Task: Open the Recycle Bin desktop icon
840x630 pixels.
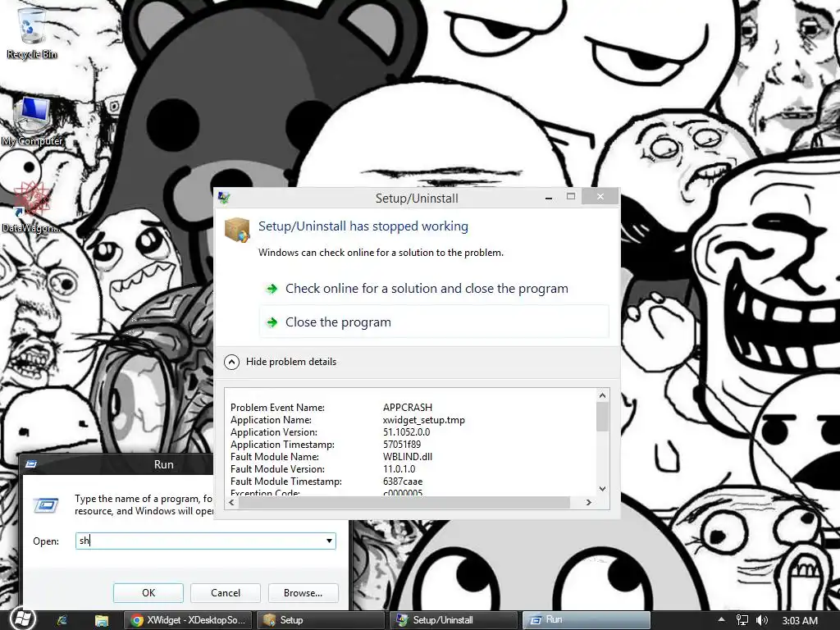Action: (31, 31)
